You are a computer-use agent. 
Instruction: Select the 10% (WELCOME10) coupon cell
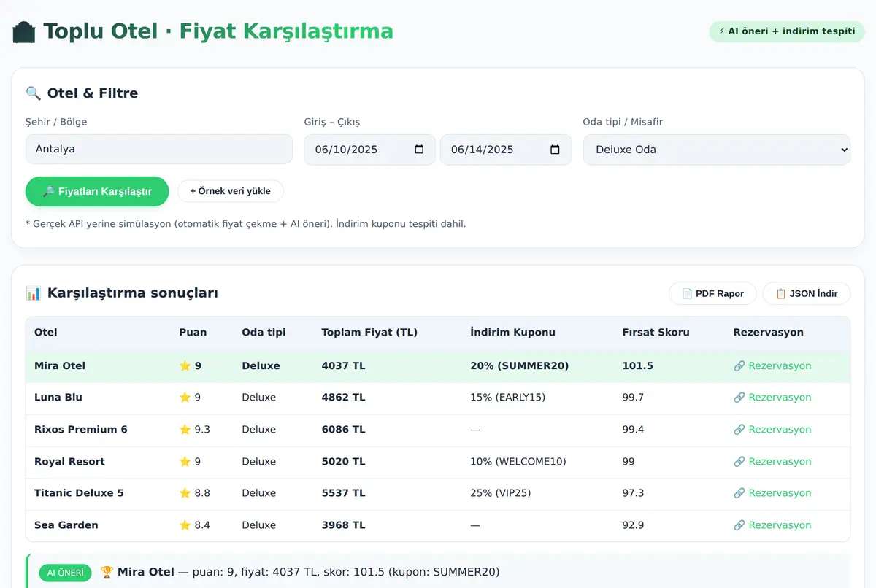click(518, 462)
